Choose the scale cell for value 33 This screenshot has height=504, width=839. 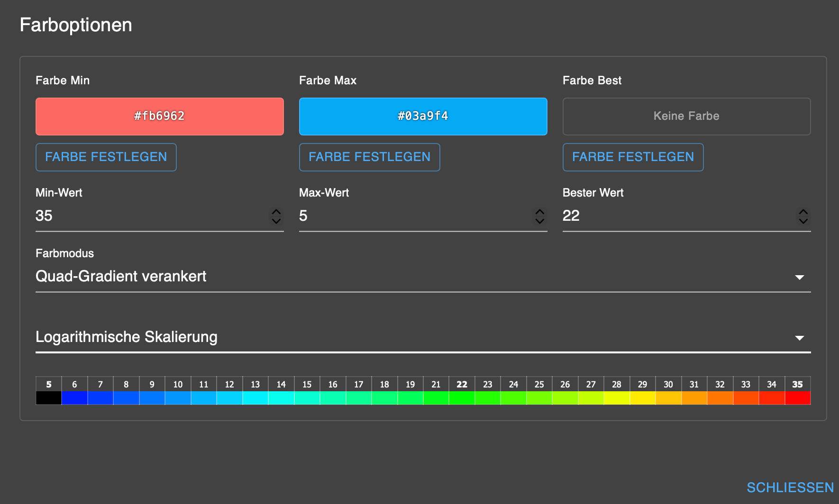tap(746, 391)
